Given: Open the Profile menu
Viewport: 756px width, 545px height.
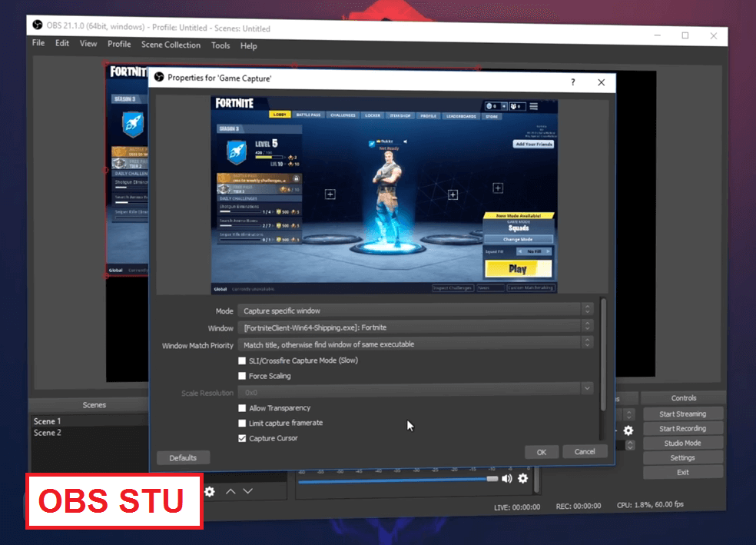Looking at the screenshot, I should (x=119, y=44).
